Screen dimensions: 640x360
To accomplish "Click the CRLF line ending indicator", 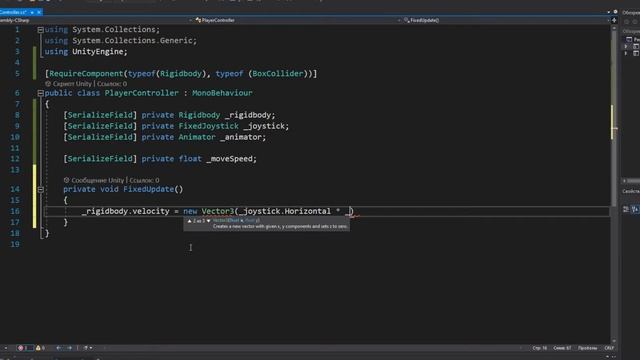I will click(x=609, y=348).
